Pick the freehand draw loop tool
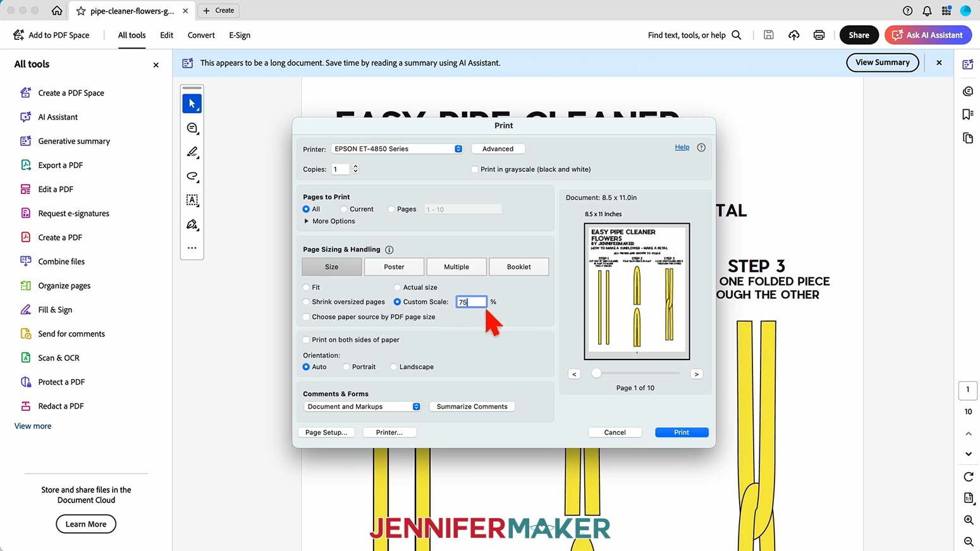This screenshot has width=980, height=551. [x=192, y=176]
